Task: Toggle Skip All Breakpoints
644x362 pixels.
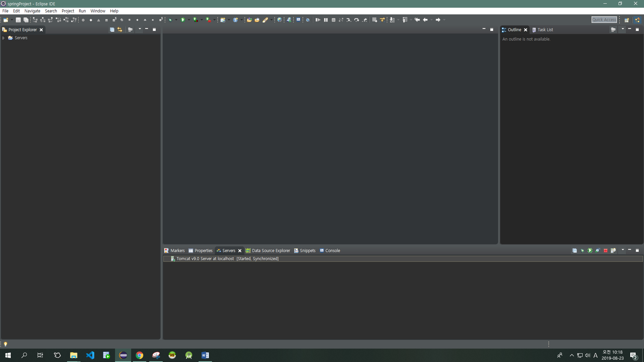Action: coord(308,20)
